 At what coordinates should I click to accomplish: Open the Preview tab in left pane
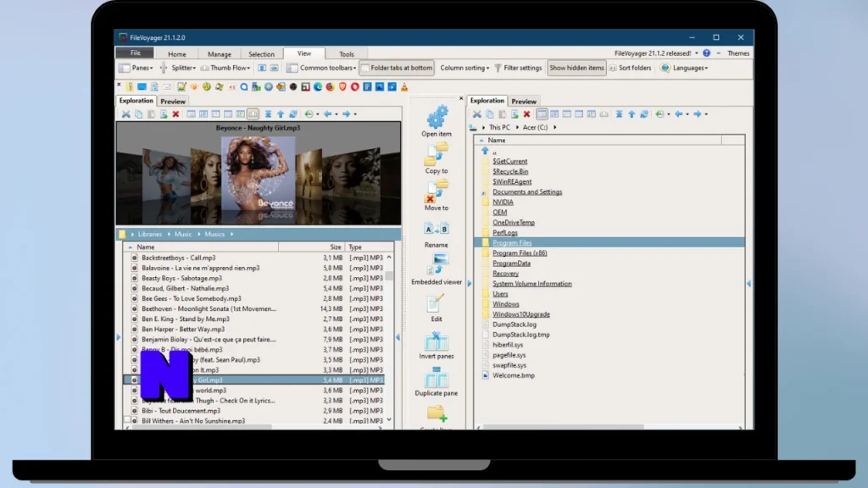click(x=173, y=102)
